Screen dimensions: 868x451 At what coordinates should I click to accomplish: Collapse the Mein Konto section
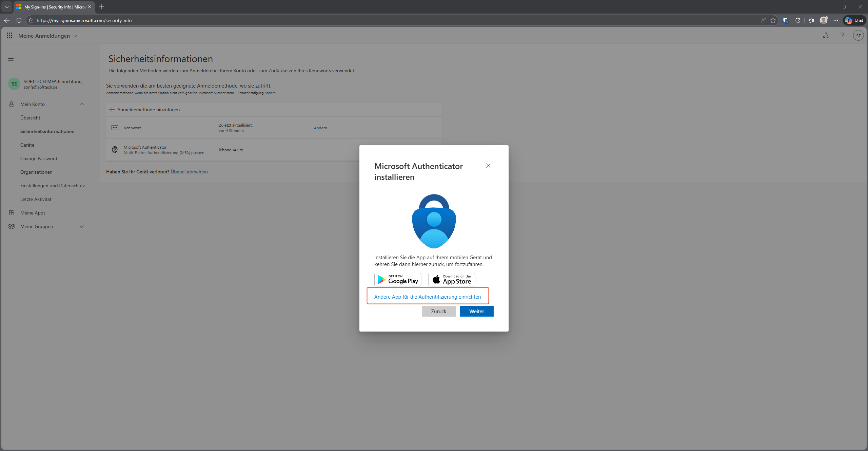click(82, 104)
